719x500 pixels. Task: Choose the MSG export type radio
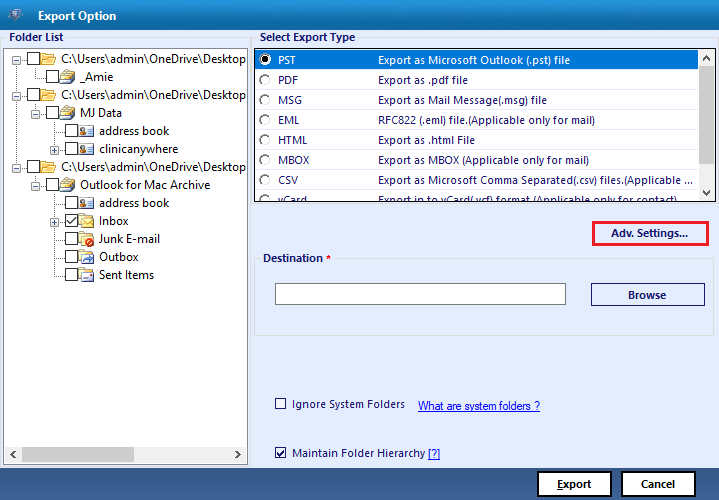click(265, 100)
